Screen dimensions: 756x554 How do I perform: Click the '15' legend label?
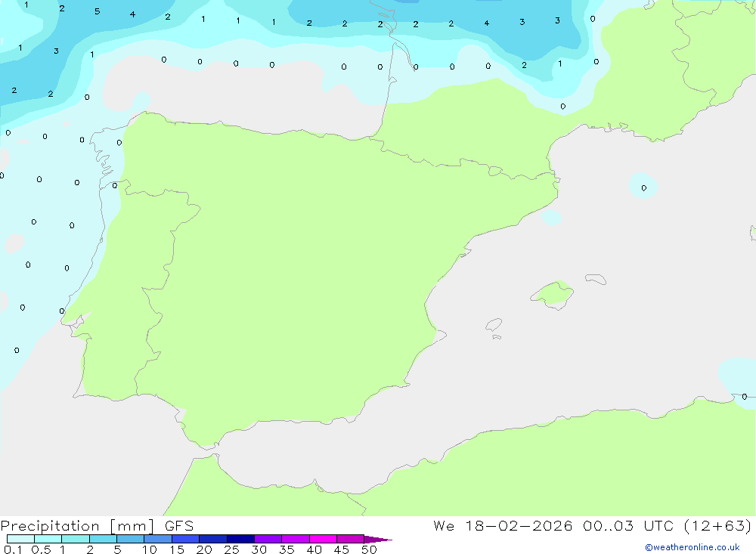[x=177, y=549]
